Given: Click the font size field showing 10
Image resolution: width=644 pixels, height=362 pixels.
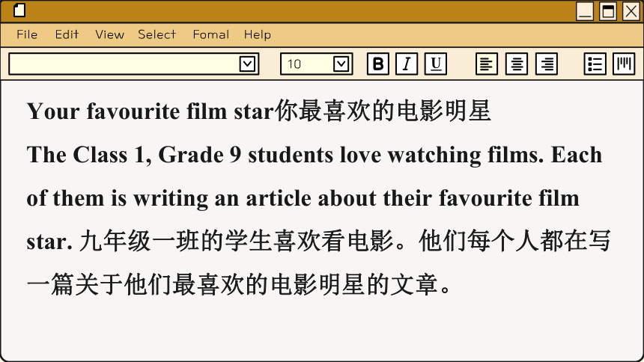Looking at the screenshot, I should click(316, 64).
